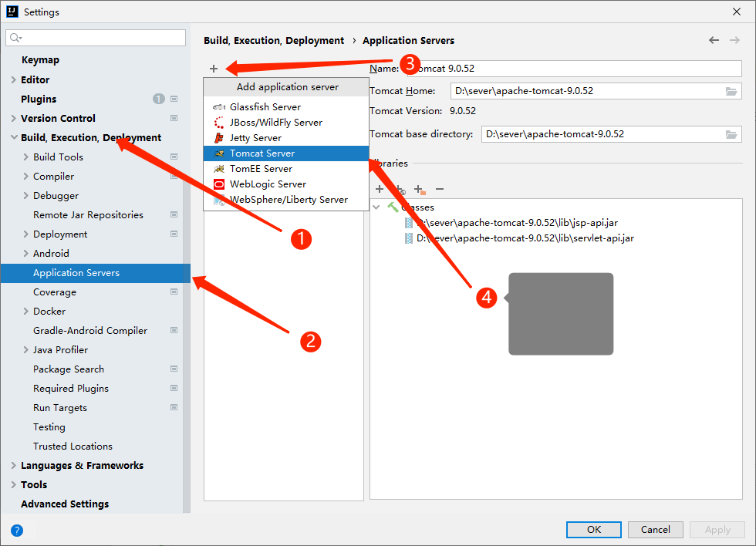756x546 pixels.
Task: Choose Glassfish Server from the list
Action: (x=286, y=107)
